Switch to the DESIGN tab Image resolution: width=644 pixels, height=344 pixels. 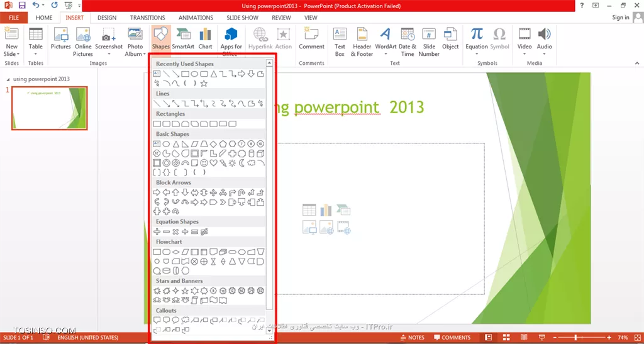pyautogui.click(x=107, y=18)
